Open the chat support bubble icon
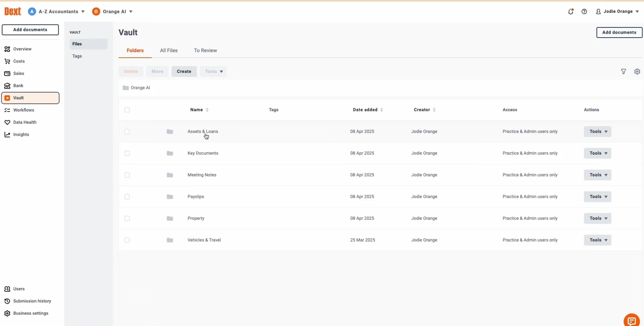 tap(631, 321)
